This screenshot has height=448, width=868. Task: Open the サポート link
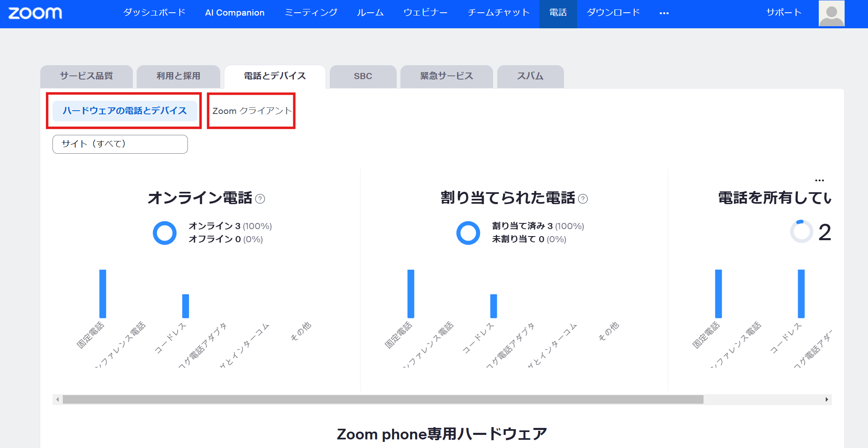click(783, 13)
